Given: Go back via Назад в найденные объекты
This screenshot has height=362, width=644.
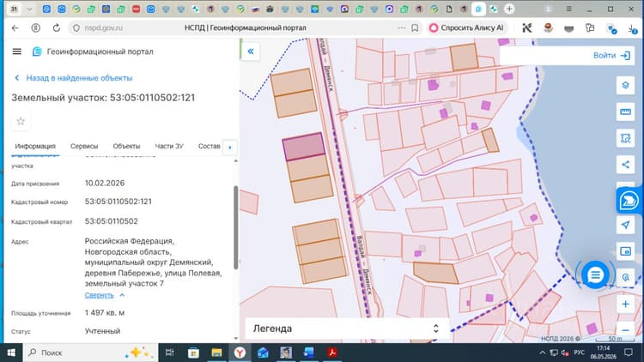Looking at the screenshot, I should (x=74, y=78).
